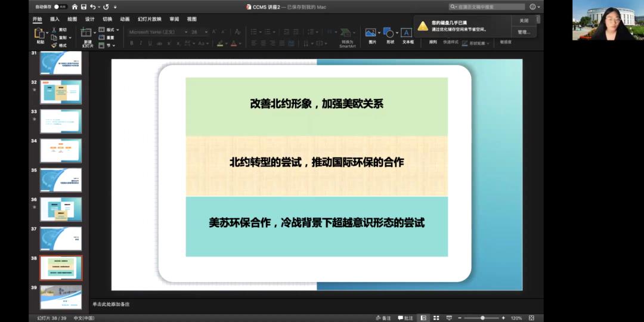The image size is (644, 322).
Task: Switch to slide sorter view in status bar
Action: (x=436, y=318)
